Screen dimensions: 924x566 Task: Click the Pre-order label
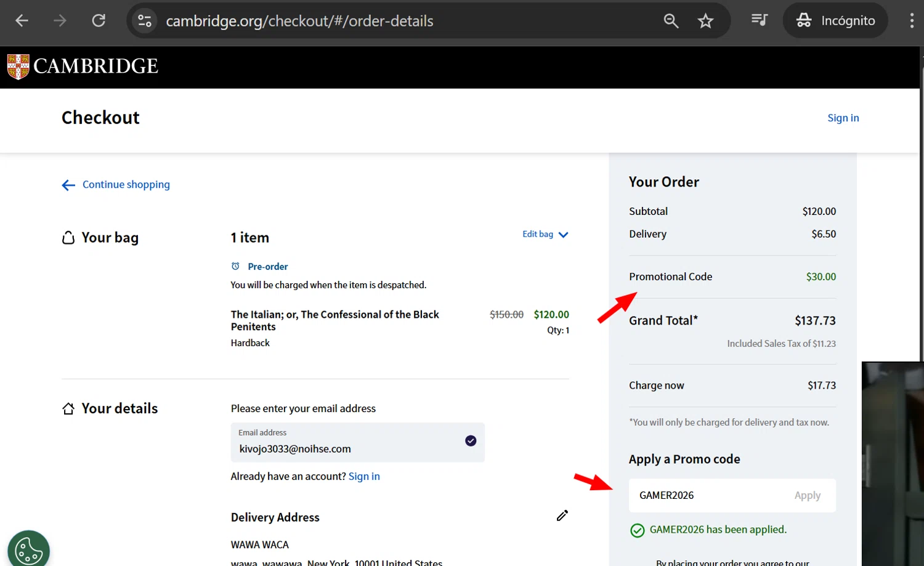[x=267, y=267]
